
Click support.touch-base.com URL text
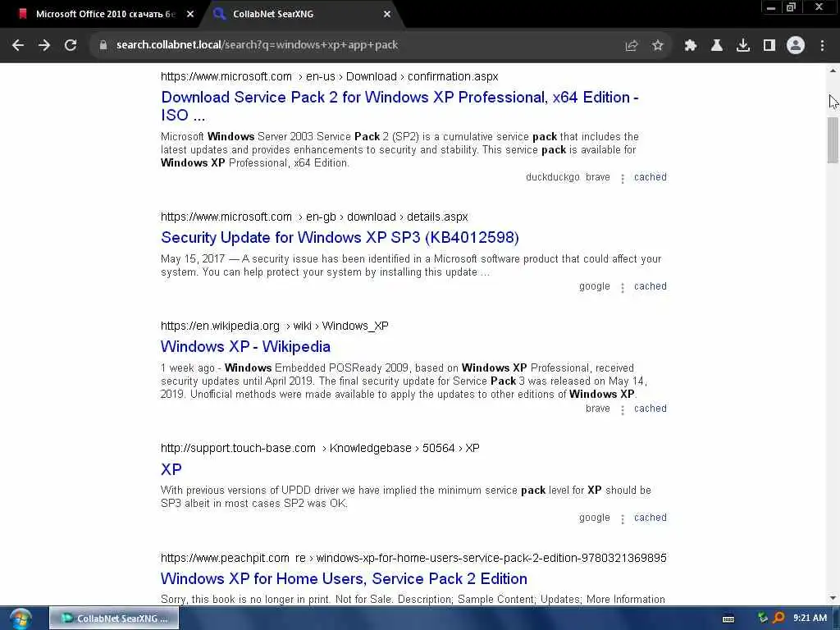(x=320, y=449)
